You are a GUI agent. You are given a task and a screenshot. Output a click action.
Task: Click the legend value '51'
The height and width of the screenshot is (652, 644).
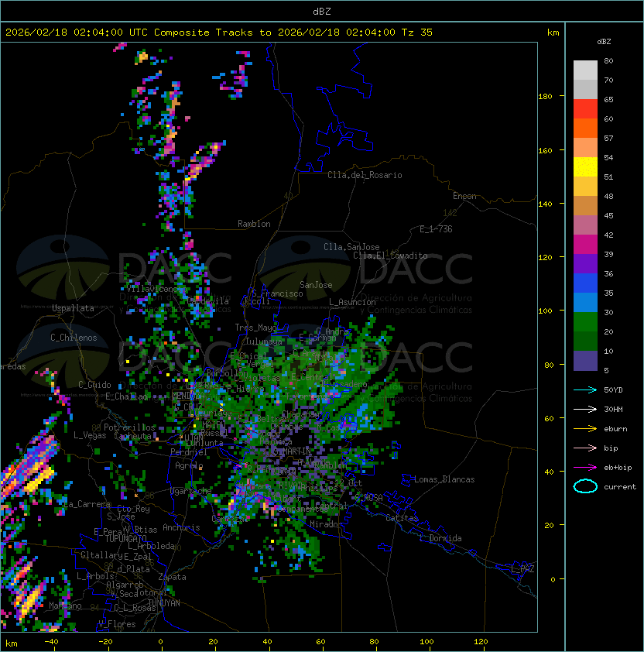pos(608,177)
